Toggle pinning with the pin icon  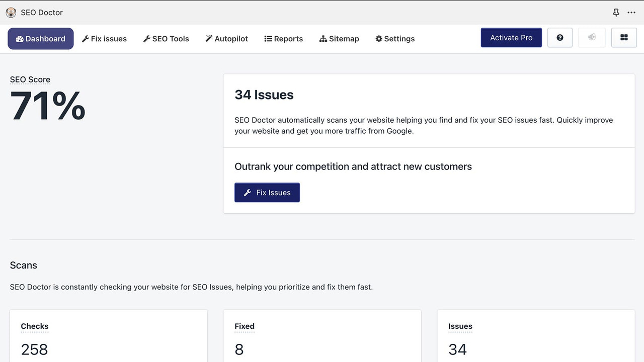click(616, 12)
